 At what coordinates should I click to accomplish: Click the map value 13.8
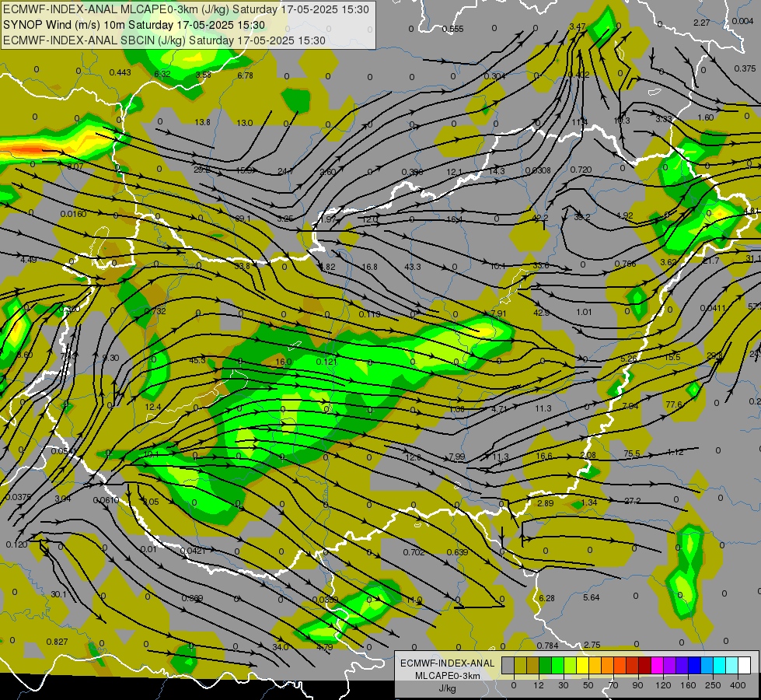point(202,122)
